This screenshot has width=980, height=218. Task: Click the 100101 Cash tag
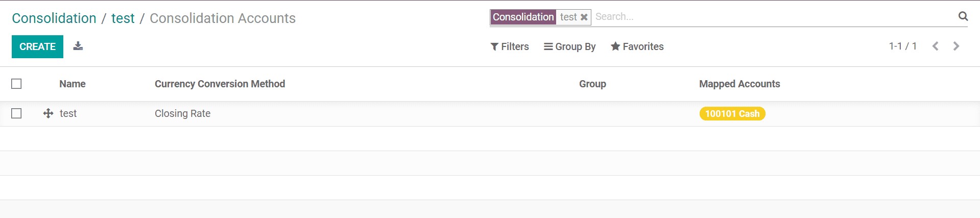(732, 113)
